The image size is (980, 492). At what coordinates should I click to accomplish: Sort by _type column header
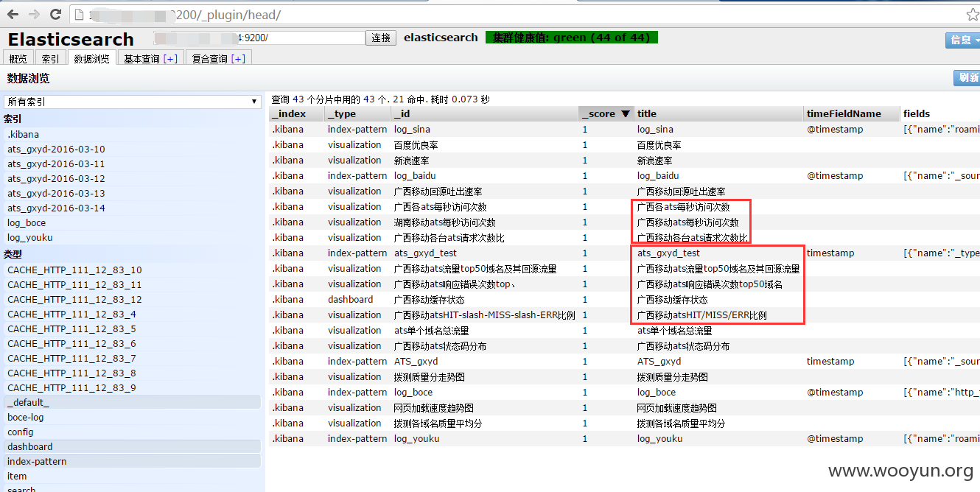pyautogui.click(x=358, y=114)
